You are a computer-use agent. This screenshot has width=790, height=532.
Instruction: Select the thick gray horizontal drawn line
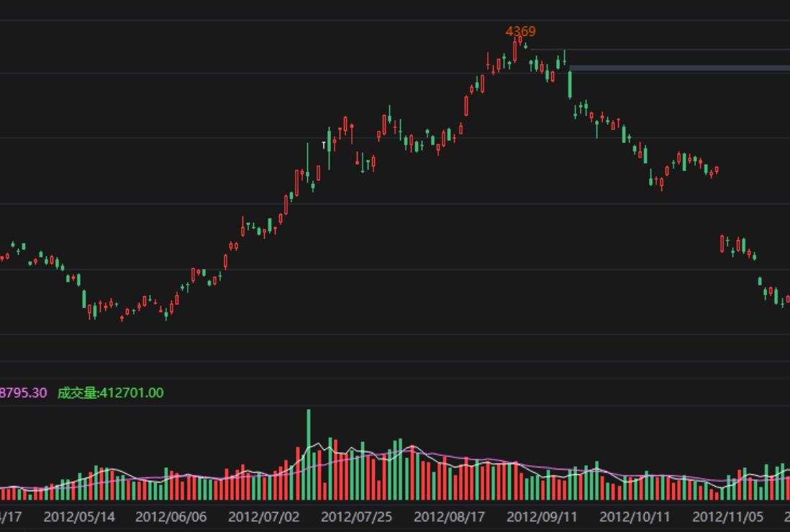(679, 68)
